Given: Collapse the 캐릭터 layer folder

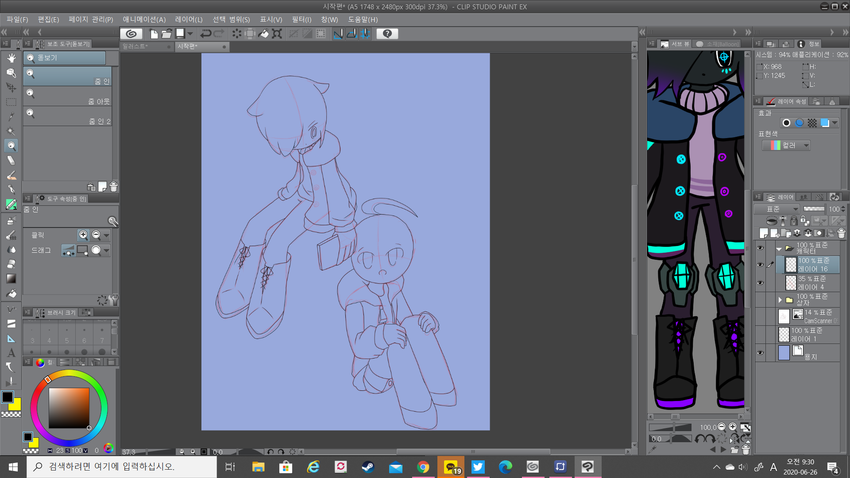Looking at the screenshot, I should [779, 248].
